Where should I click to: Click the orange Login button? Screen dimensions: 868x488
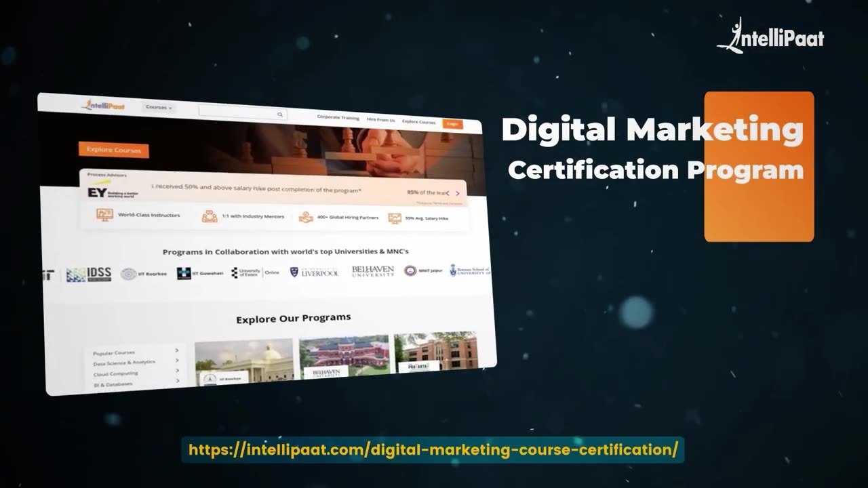point(452,123)
